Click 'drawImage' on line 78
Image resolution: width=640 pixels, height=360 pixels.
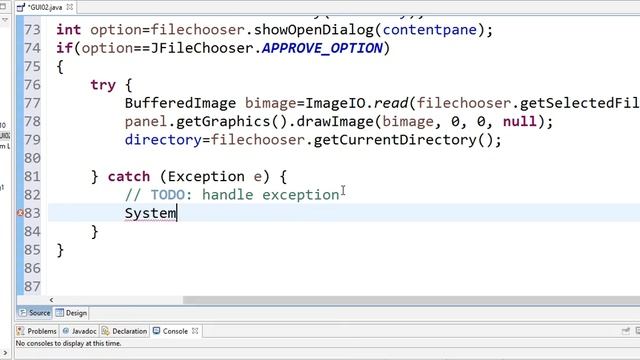click(335, 122)
